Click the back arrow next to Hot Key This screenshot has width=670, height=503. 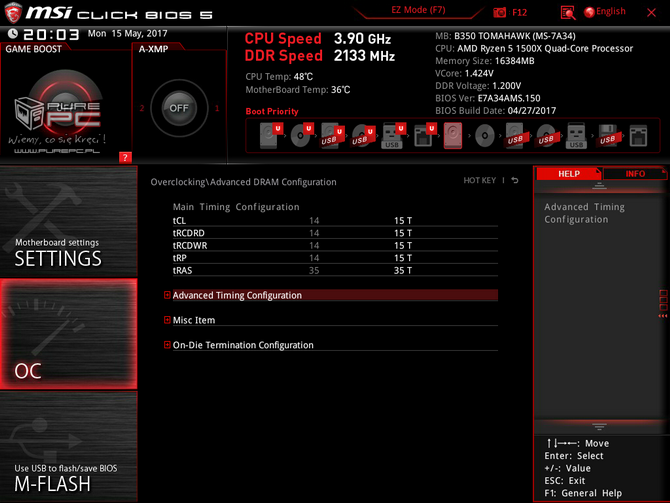(515, 180)
